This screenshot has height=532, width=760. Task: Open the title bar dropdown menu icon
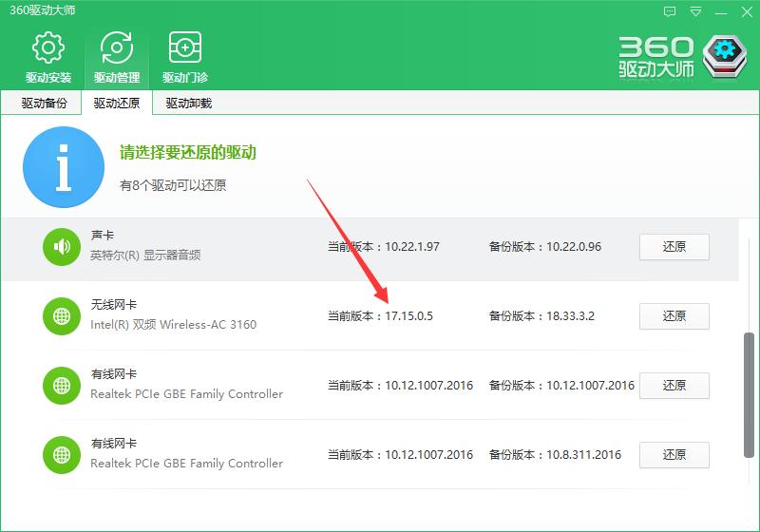(x=695, y=11)
